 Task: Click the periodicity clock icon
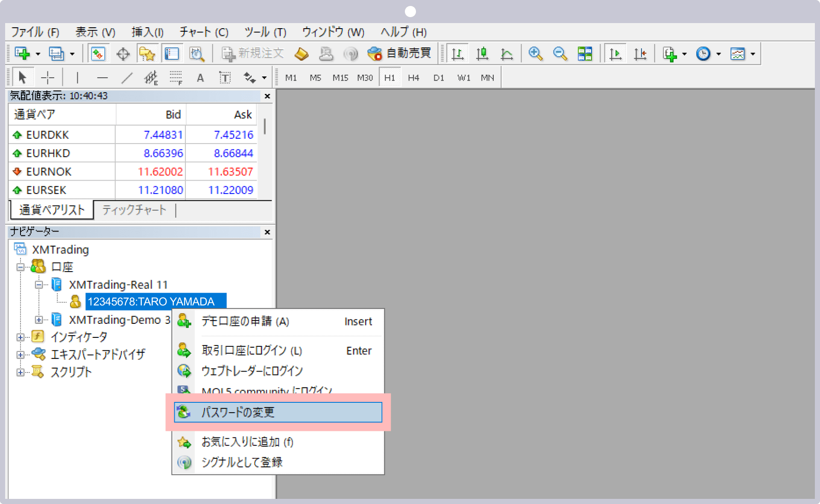703,54
